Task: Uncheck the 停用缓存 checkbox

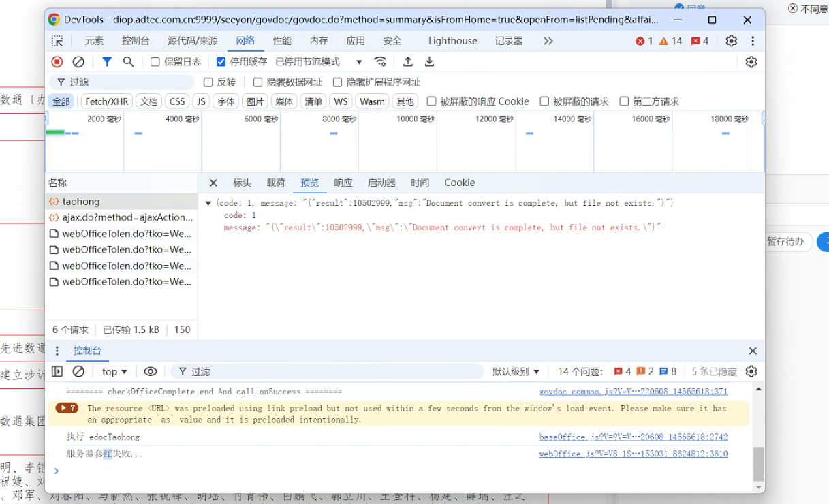Action: point(221,62)
